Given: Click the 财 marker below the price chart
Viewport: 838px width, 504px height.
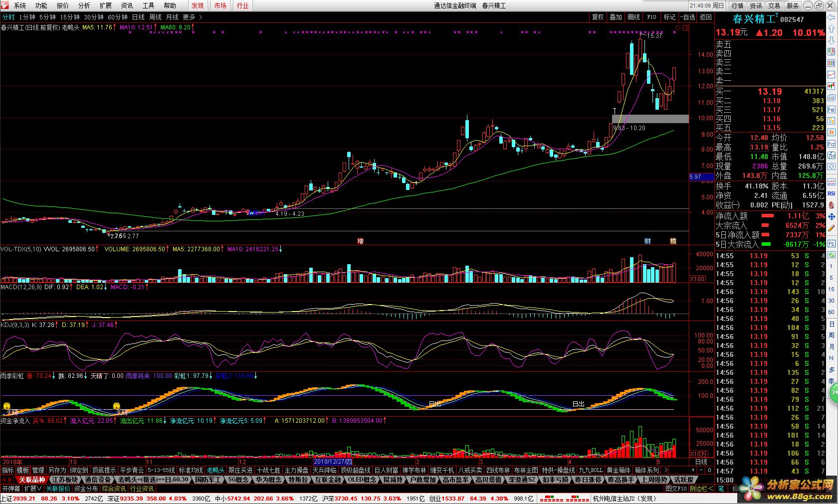Looking at the screenshot, I should pyautogui.click(x=647, y=241).
